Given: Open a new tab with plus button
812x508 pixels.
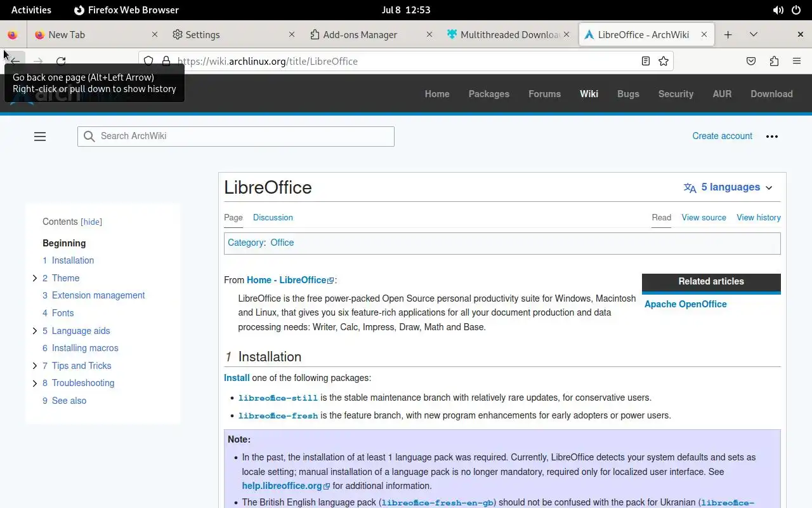Looking at the screenshot, I should (x=728, y=35).
